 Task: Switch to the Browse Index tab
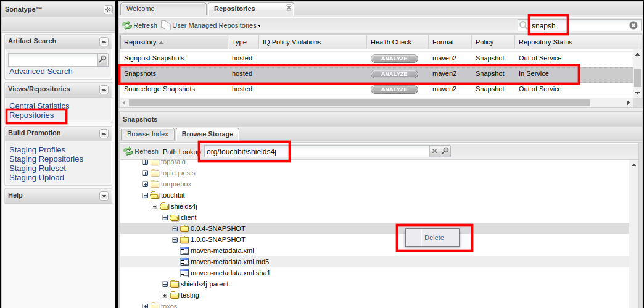(x=148, y=134)
